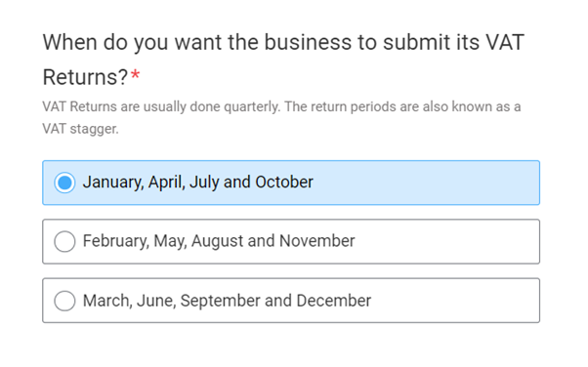Click the word 'VAT' at the heading's end
The width and height of the screenshot is (588, 367).
pos(505,42)
